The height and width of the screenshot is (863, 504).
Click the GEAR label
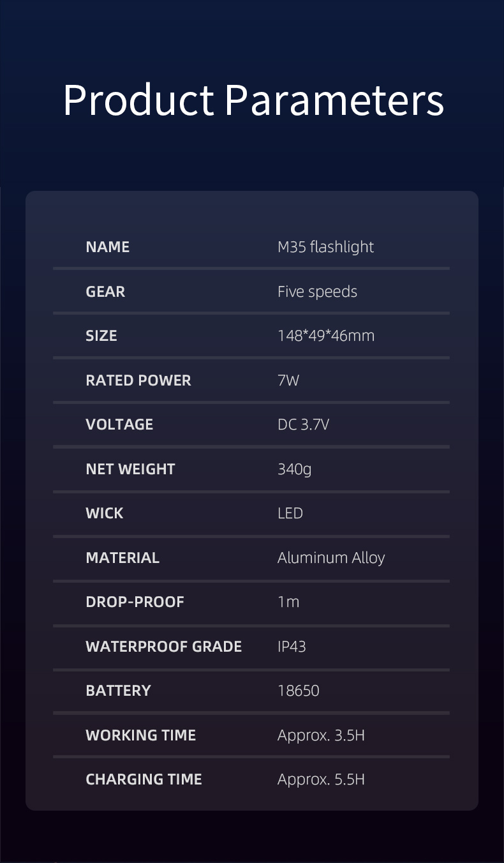[105, 292]
